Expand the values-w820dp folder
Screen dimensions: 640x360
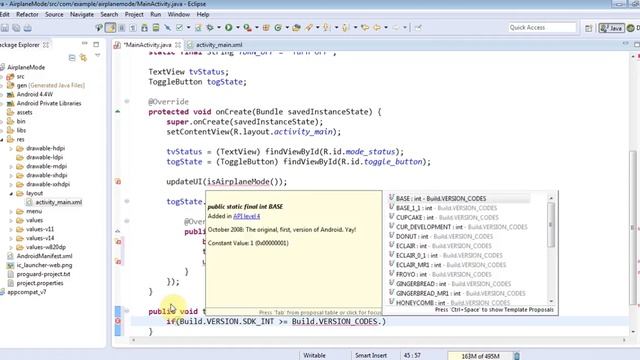(x=11, y=247)
